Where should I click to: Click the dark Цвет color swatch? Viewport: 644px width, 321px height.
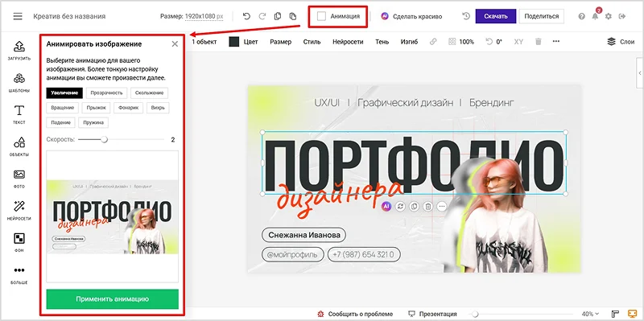tap(233, 42)
